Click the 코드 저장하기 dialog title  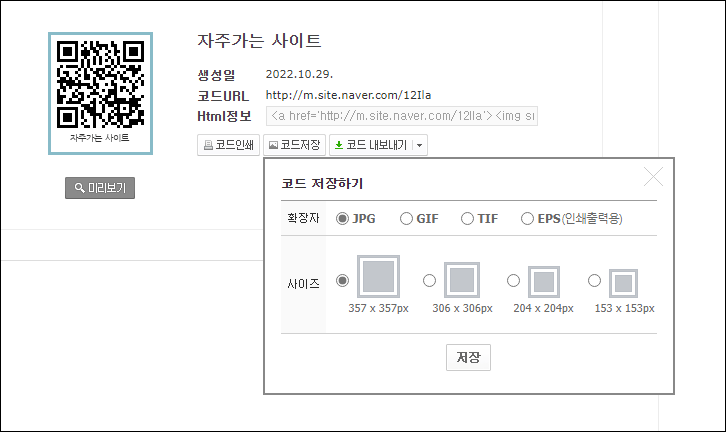pyautogui.click(x=322, y=183)
